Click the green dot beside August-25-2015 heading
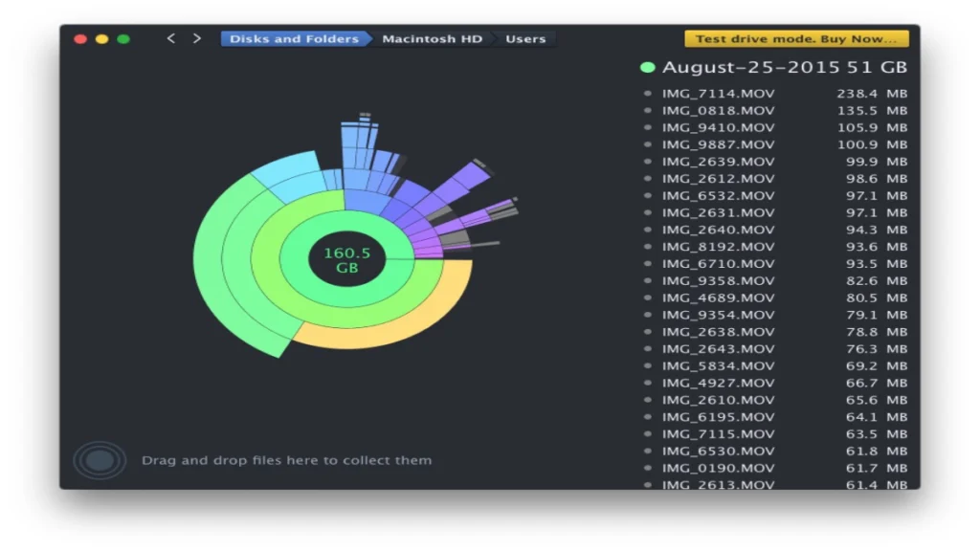This screenshot has width=980, height=551. coord(647,67)
